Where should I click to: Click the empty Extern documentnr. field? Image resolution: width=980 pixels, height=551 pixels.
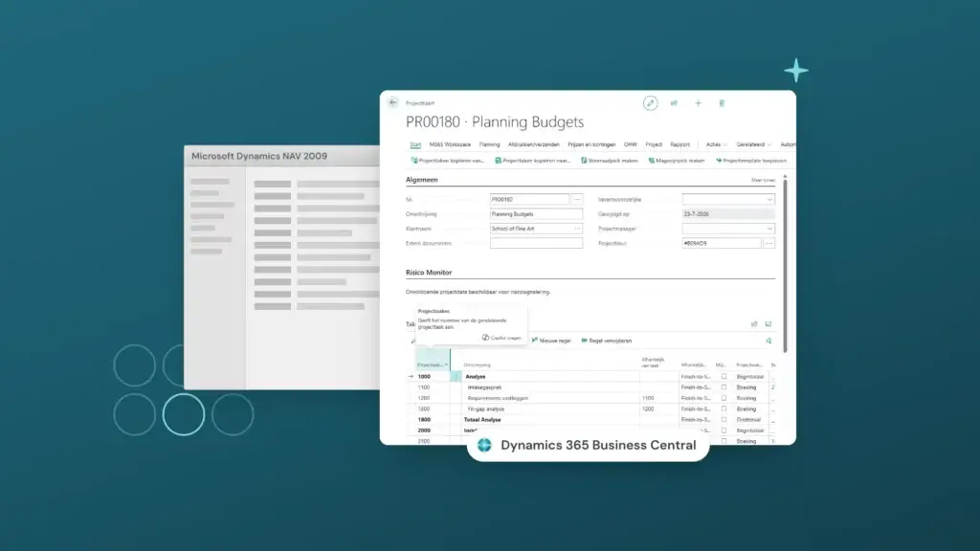tap(536, 243)
